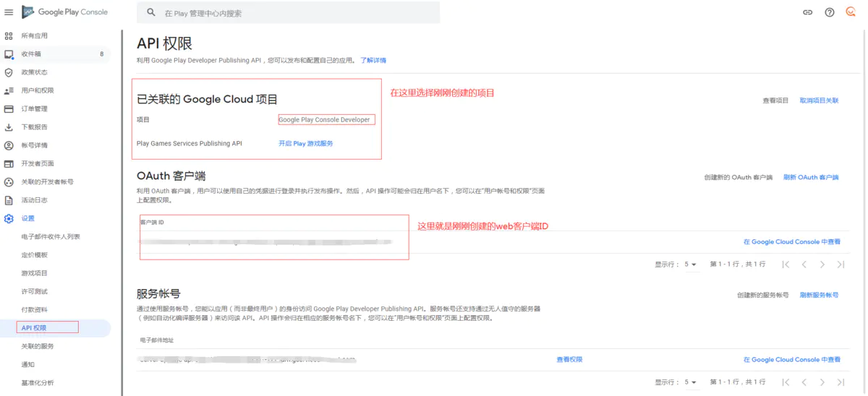Screen dimensions: 868x396
Task: Go to next page in OAuth table
Action: pyautogui.click(x=822, y=264)
